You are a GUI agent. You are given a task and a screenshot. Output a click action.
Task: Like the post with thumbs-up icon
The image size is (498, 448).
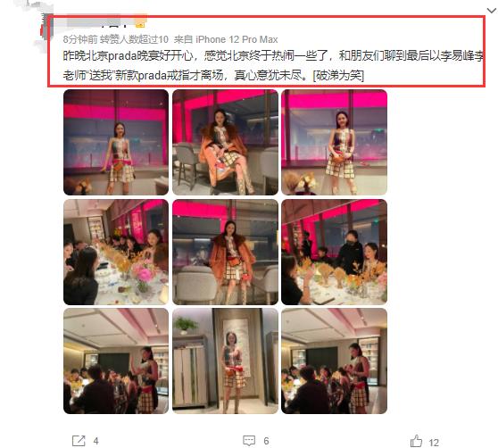416,441
